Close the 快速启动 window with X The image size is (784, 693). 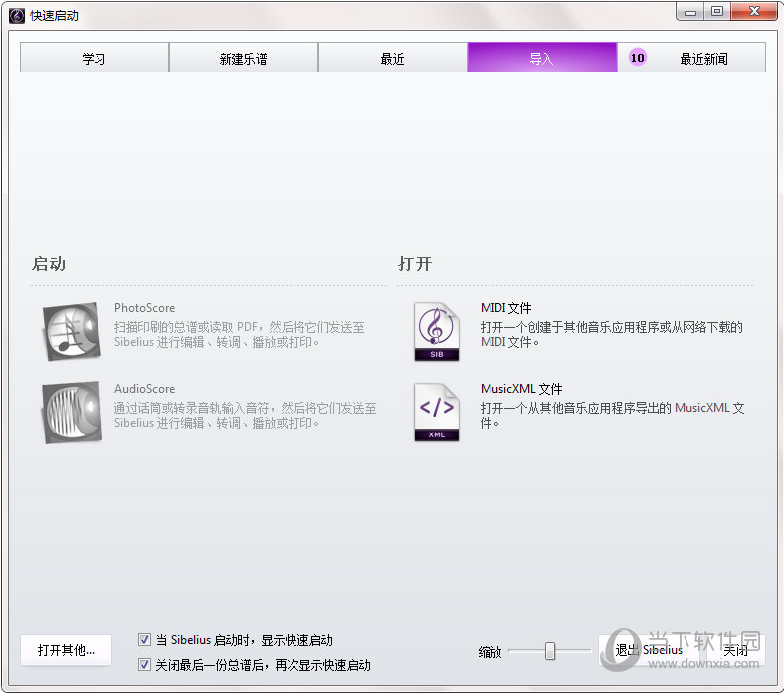click(754, 12)
